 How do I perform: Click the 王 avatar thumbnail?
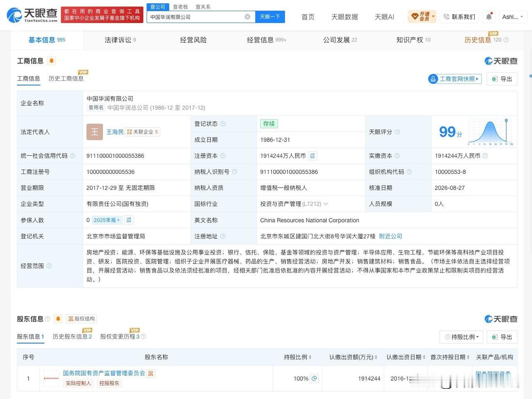[94, 132]
